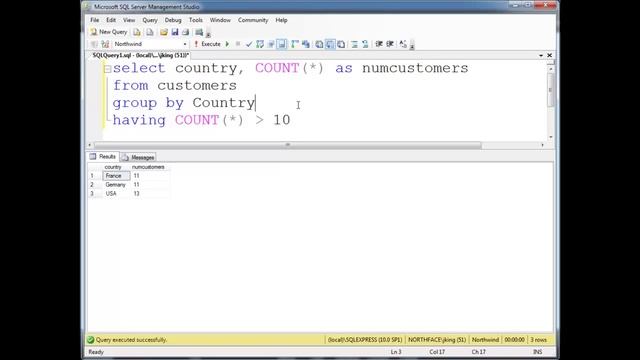Image resolution: width=640 pixels, height=360 pixels.
Task: Click the editor scroll right arrow
Action: (x=542, y=145)
